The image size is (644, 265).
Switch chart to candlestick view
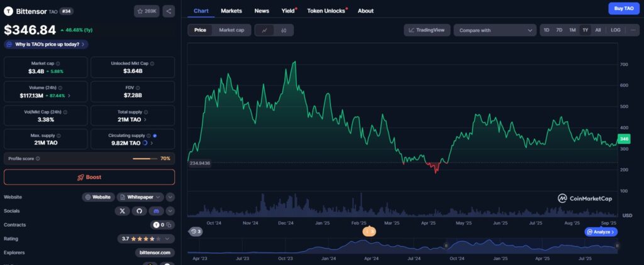coord(284,30)
